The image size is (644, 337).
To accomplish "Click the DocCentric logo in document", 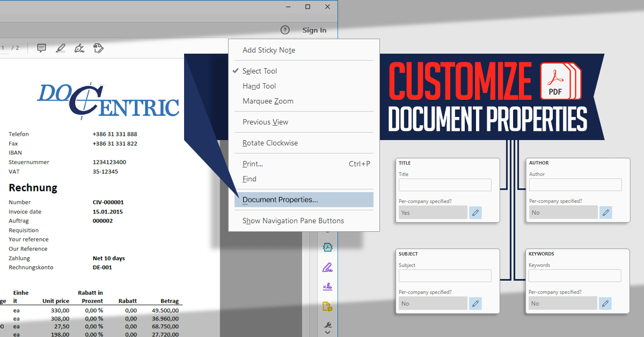I will 108,100.
